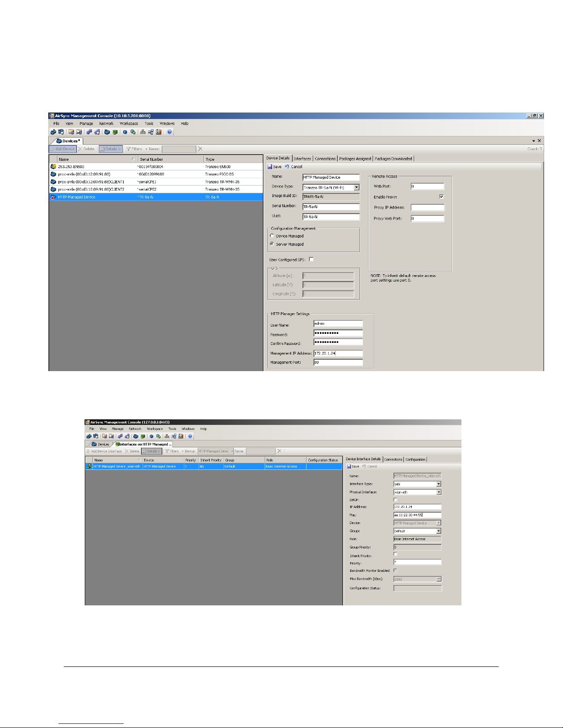Click Save icon in Device Details panel
The width and height of the screenshot is (563, 728).
(x=270, y=167)
